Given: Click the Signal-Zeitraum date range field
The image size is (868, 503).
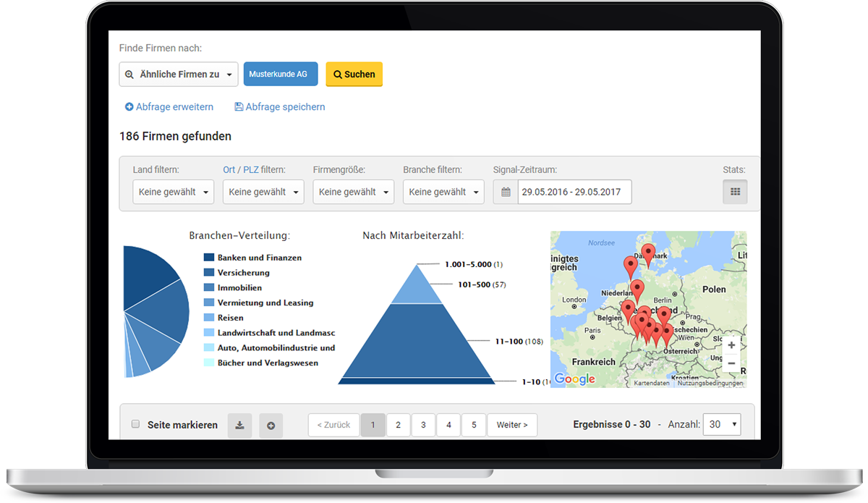Looking at the screenshot, I should [x=574, y=193].
